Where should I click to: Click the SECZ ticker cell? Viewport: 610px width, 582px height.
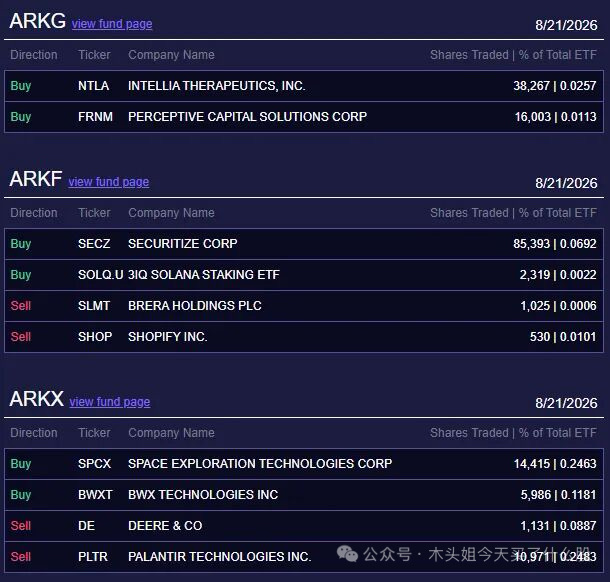click(x=94, y=244)
